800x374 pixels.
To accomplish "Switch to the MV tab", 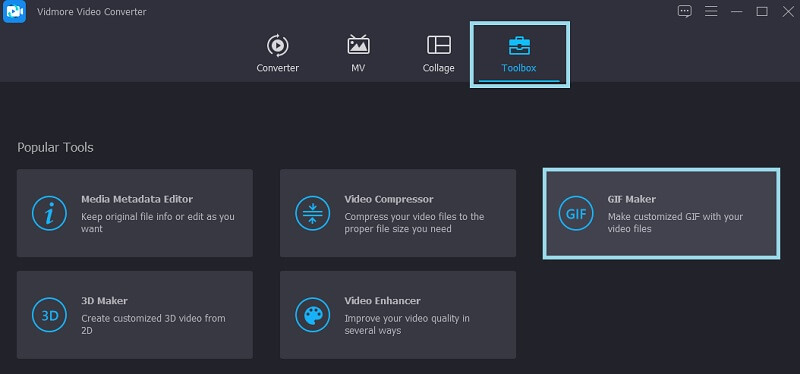I will (x=358, y=53).
